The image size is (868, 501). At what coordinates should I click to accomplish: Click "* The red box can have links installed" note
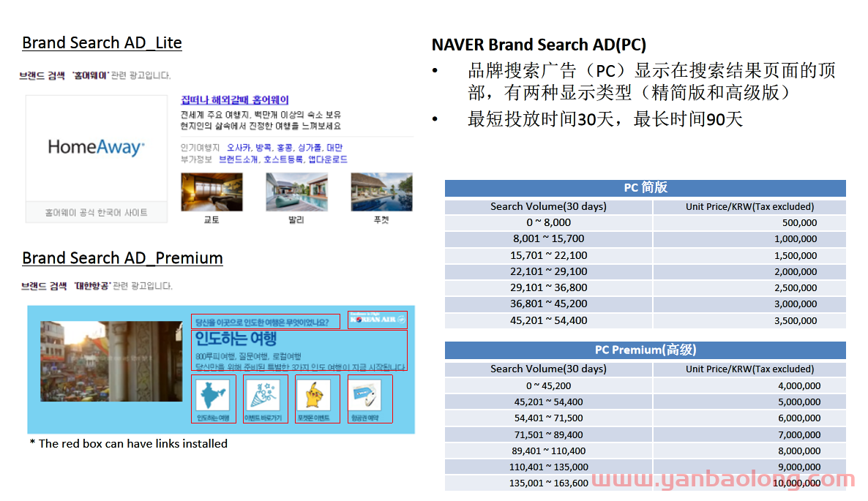[x=128, y=443]
